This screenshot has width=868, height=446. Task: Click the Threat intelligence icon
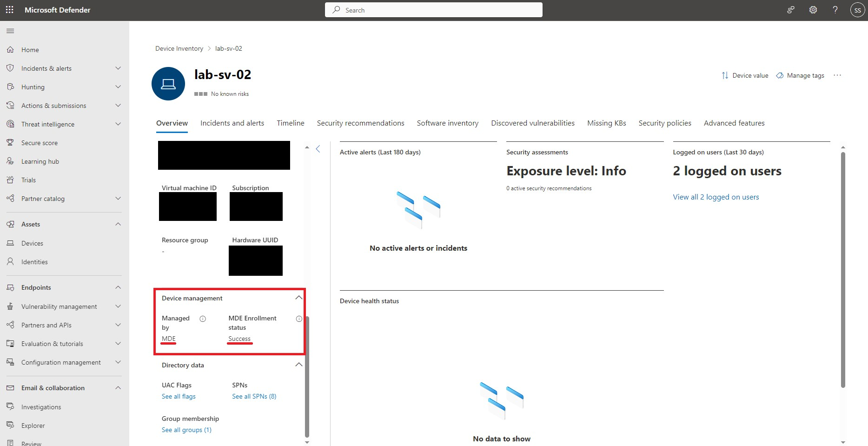(10, 124)
